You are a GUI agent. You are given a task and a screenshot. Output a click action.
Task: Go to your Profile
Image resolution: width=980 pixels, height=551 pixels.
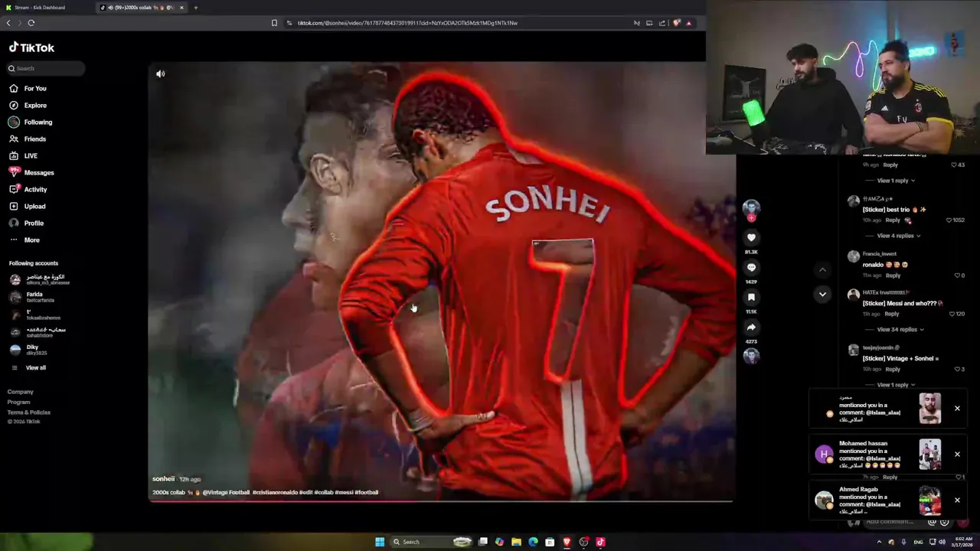[26, 223]
